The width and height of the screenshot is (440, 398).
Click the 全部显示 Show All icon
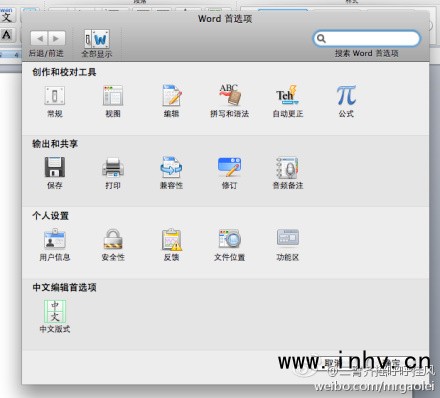pos(97,39)
